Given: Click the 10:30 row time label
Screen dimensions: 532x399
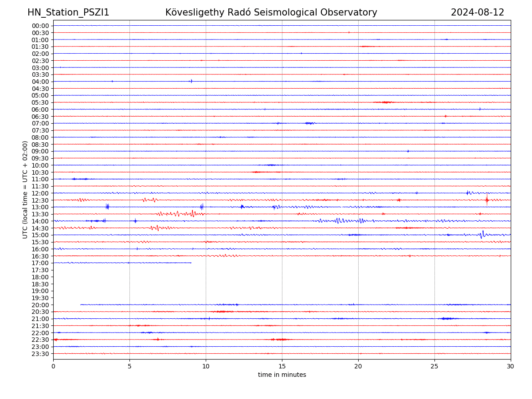Looking at the screenshot, I should coord(40,172).
